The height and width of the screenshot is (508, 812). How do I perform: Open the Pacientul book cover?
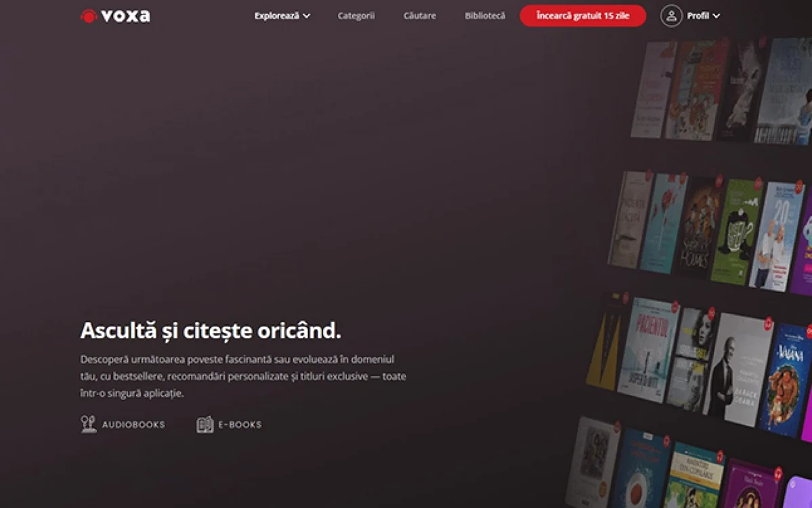point(648,351)
